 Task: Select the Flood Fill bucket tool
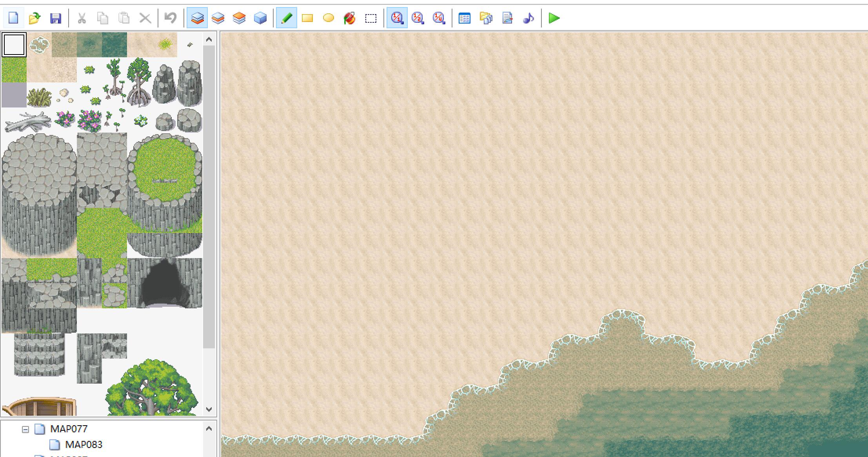click(x=350, y=18)
